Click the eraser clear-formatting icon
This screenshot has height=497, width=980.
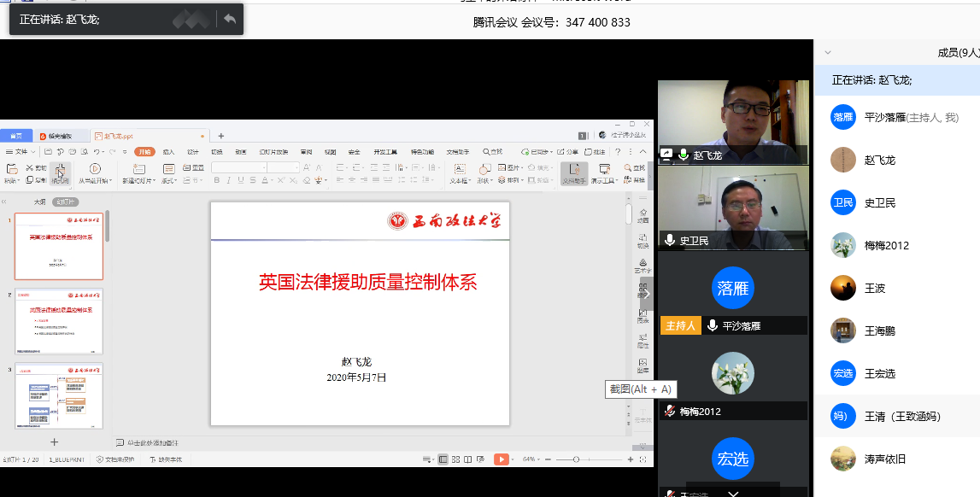tap(306, 180)
